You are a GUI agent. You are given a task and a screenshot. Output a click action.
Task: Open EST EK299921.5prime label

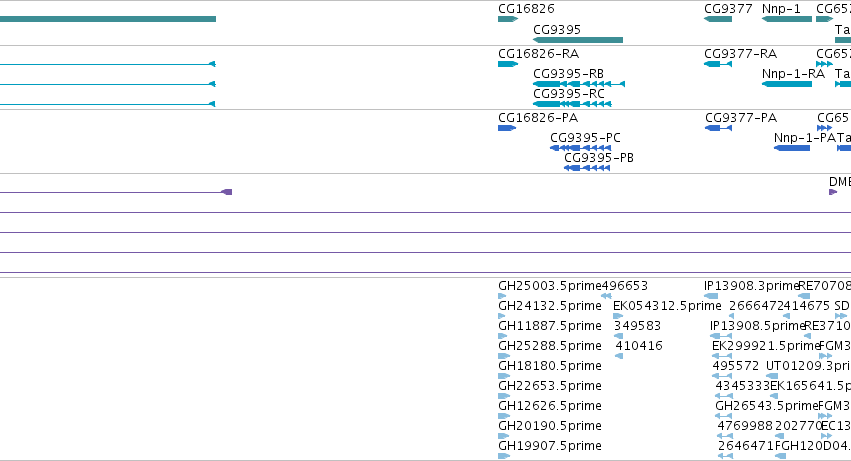765,346
